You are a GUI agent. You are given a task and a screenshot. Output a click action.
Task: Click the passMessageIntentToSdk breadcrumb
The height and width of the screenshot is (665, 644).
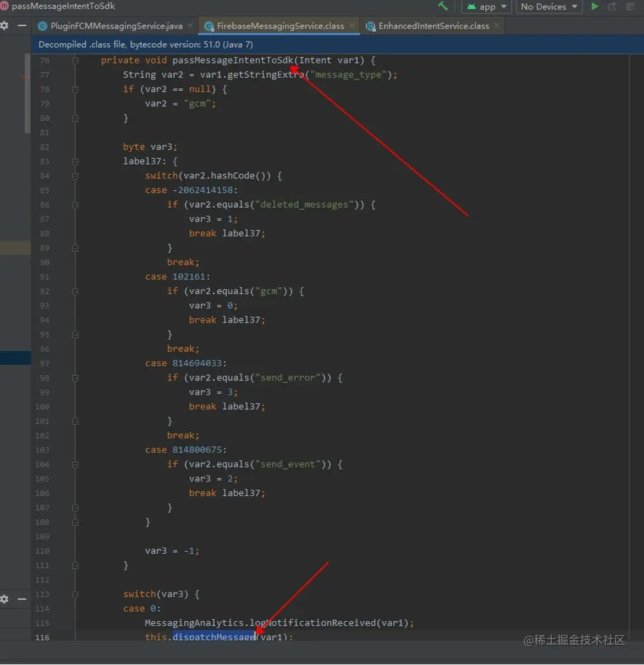[x=63, y=6]
